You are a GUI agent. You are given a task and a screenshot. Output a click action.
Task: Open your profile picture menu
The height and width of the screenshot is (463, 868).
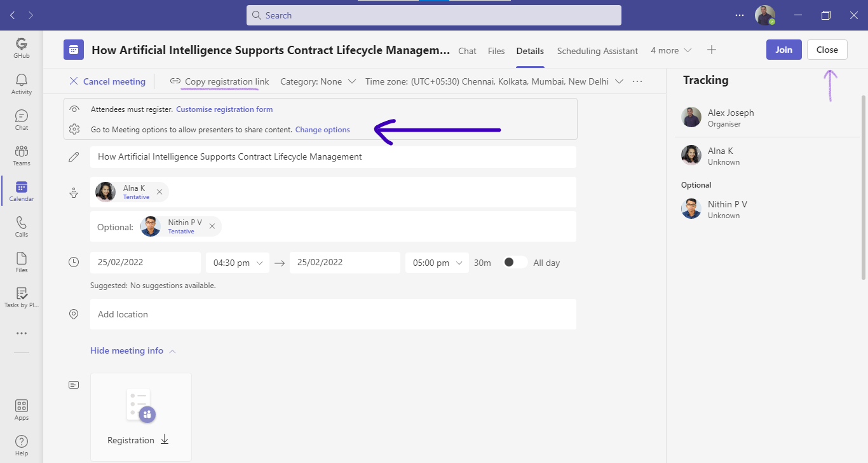(764, 15)
